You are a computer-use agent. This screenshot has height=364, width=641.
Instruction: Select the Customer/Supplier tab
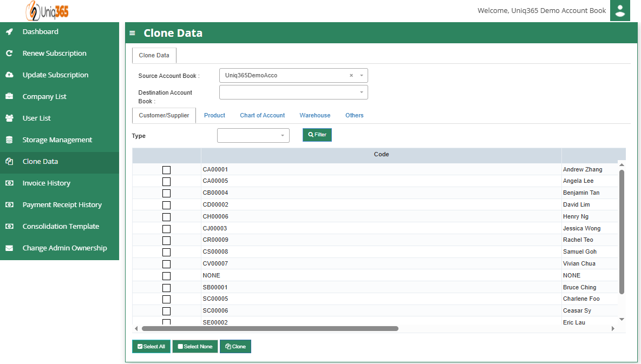pos(164,115)
